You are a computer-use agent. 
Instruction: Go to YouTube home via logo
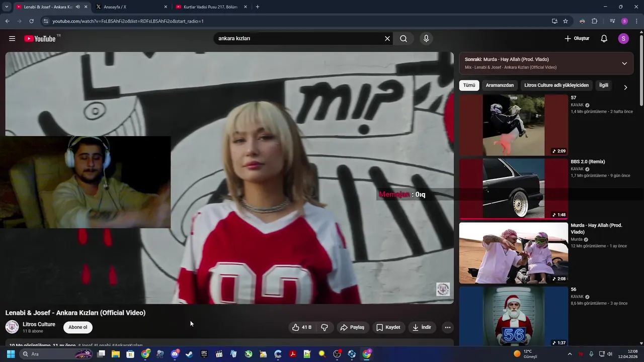coord(40,39)
